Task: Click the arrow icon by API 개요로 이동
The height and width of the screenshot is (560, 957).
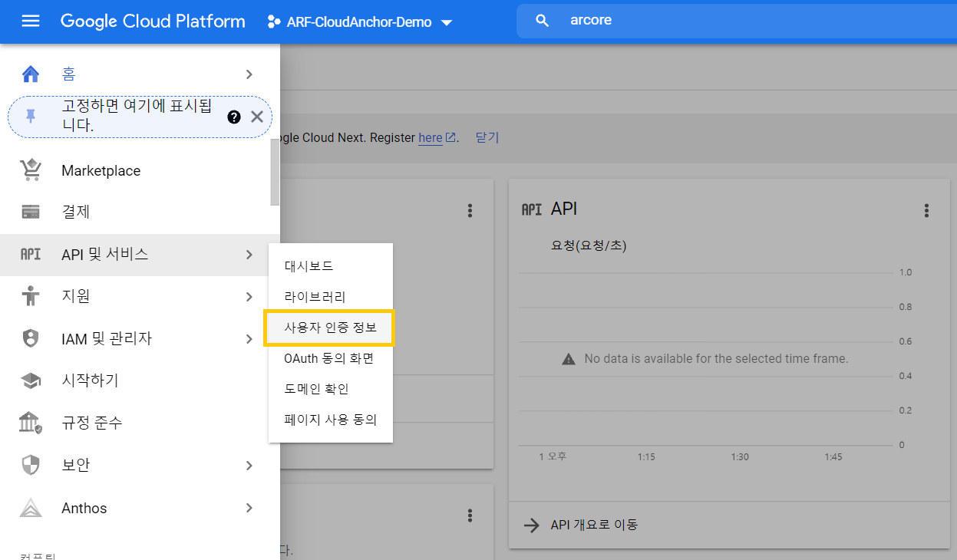Action: pos(531,525)
